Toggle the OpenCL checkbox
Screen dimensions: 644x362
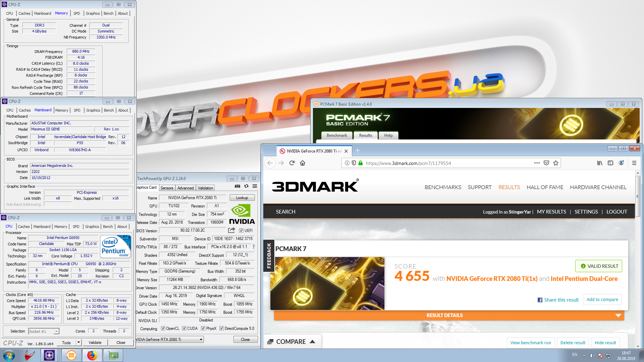[163, 328]
